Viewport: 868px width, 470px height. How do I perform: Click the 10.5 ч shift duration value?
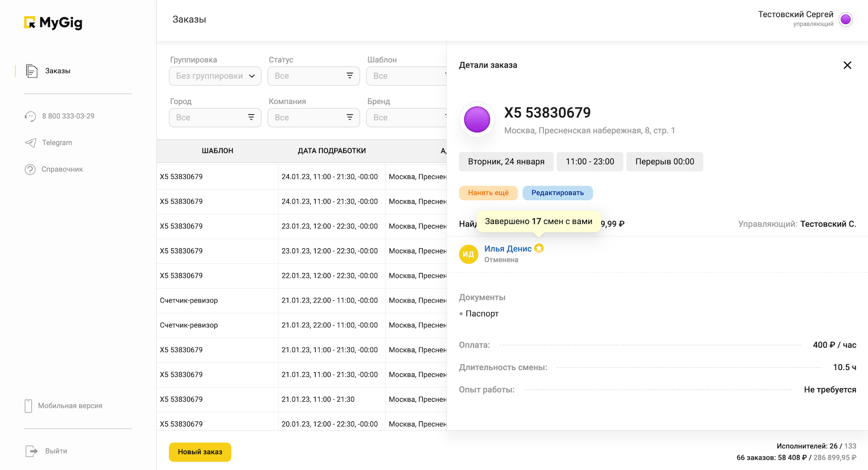pos(844,367)
